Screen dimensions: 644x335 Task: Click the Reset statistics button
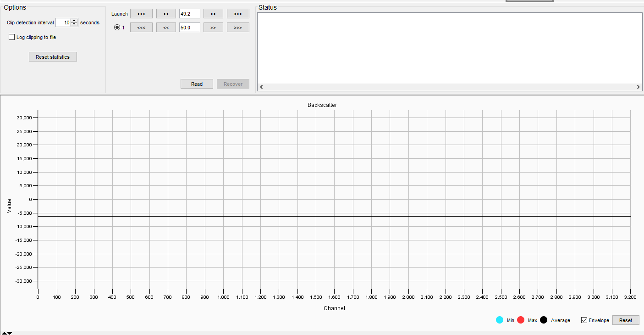pyautogui.click(x=53, y=56)
